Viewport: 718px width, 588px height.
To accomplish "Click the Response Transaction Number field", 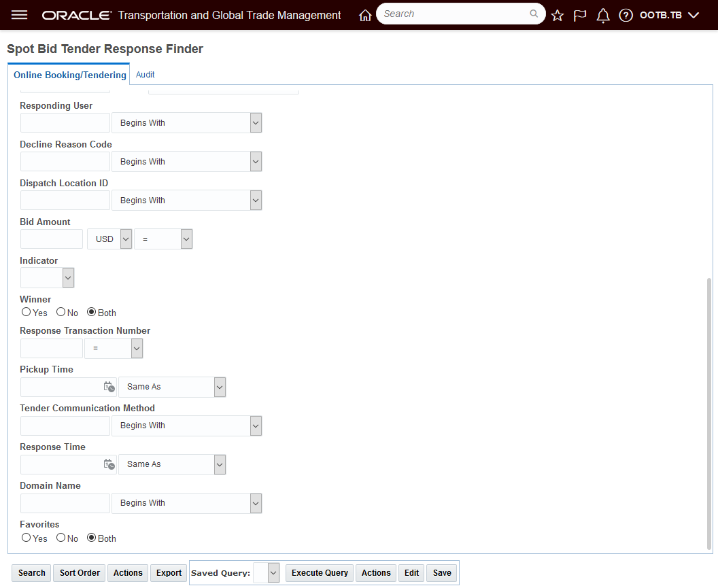I will (52, 349).
